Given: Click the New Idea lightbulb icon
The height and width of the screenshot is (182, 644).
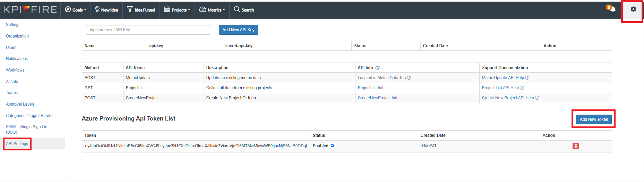Looking at the screenshot, I should pyautogui.click(x=97, y=9).
